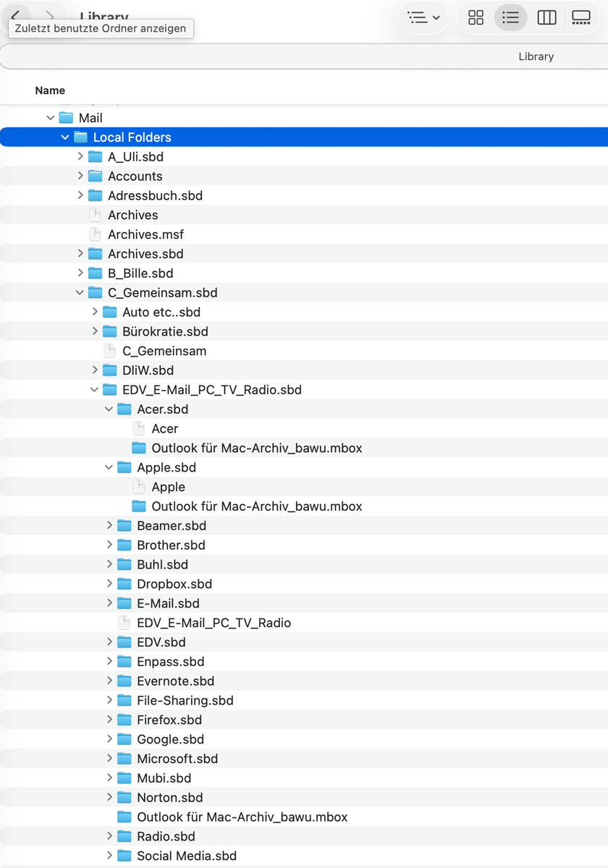Switch to icon grid view

pyautogui.click(x=476, y=17)
